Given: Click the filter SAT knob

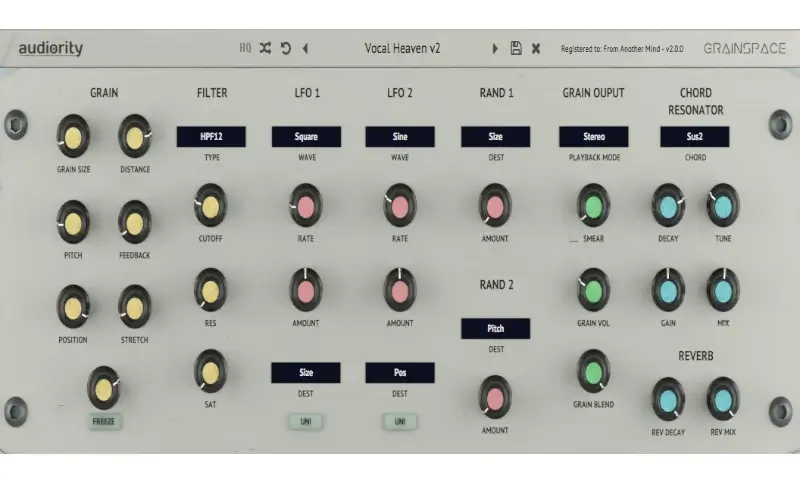Looking at the screenshot, I should (210, 372).
